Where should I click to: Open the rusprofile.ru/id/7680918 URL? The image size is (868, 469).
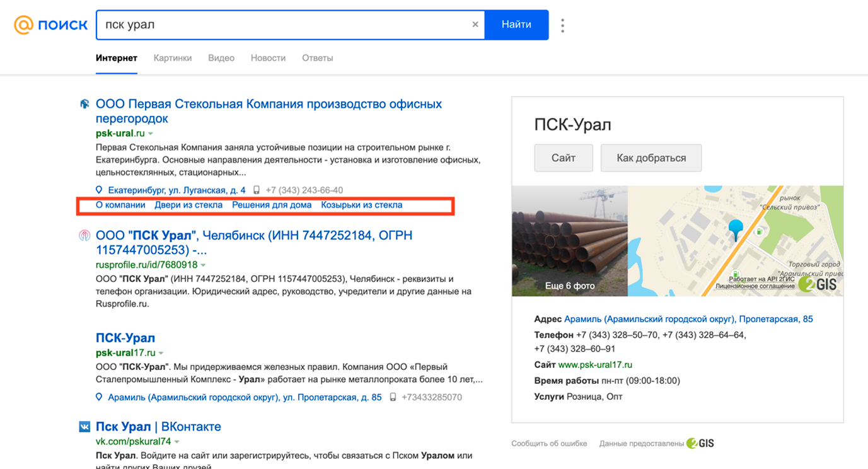[147, 265]
